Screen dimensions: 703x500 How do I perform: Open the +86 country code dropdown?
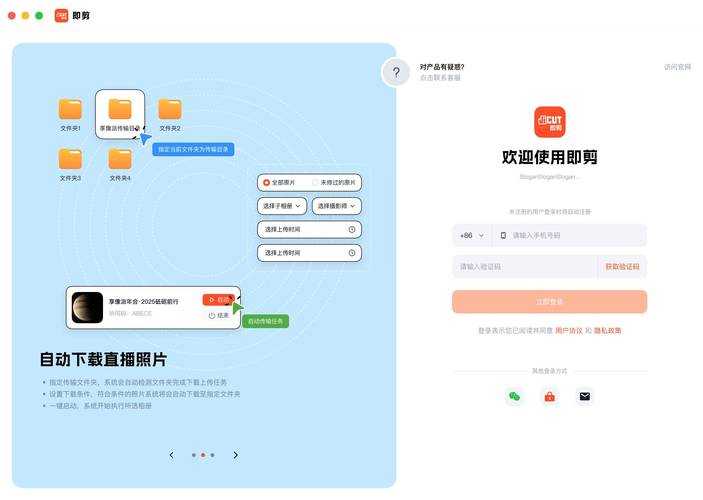tap(472, 235)
